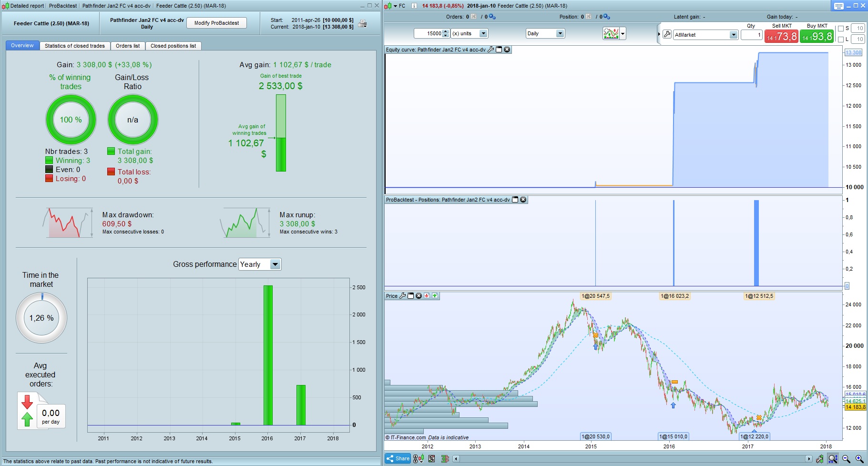The width and height of the screenshot is (868, 466).
Task: Share the chart via Share button
Action: point(398,459)
